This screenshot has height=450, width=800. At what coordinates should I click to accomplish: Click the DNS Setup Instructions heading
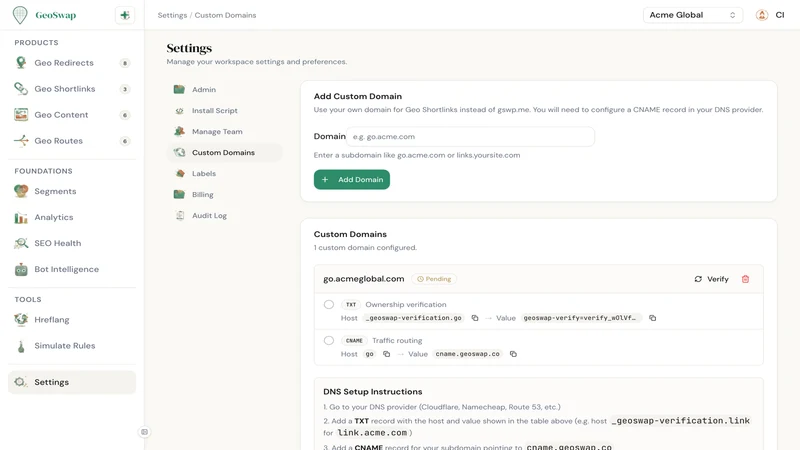coord(373,392)
